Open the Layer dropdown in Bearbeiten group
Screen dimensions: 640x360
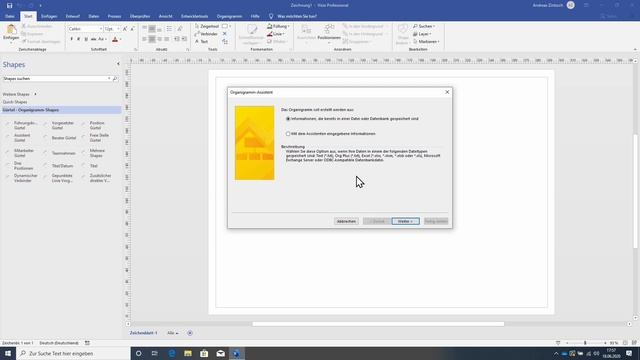[422, 34]
